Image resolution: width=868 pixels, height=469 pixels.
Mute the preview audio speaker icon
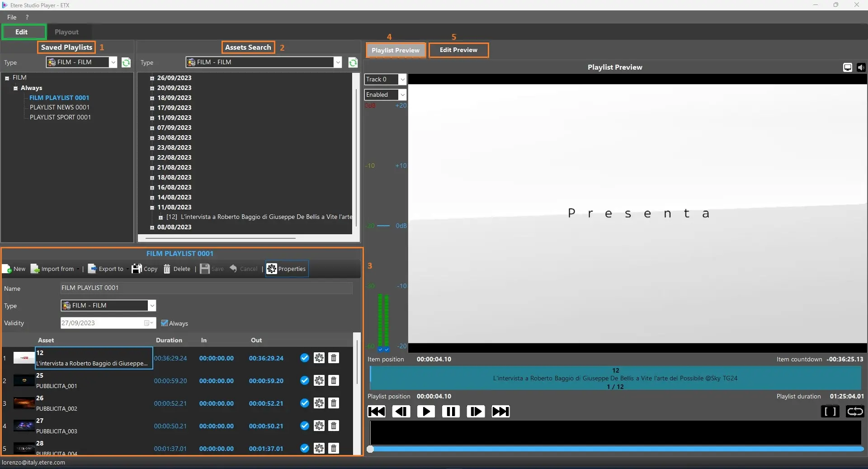point(861,67)
